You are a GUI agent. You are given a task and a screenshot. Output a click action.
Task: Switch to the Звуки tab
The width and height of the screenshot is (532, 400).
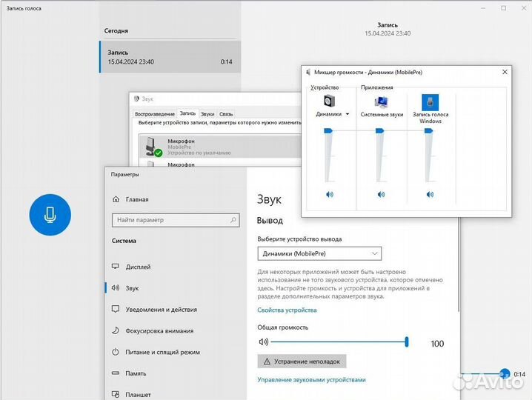pos(207,114)
